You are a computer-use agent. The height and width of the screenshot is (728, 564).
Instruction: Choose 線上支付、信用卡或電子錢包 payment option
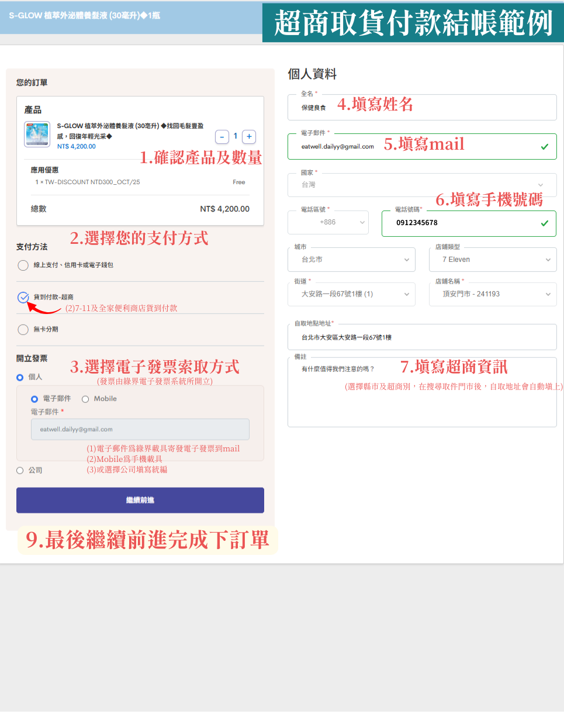point(22,265)
